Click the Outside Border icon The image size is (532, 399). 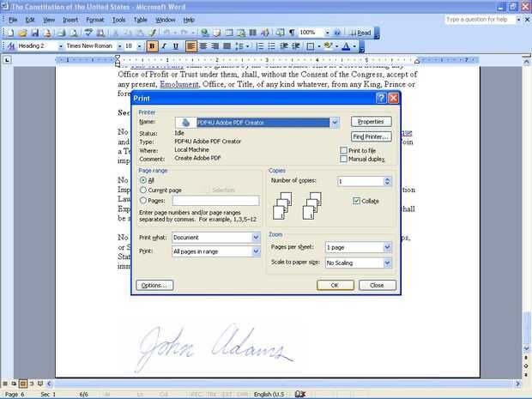point(310,46)
